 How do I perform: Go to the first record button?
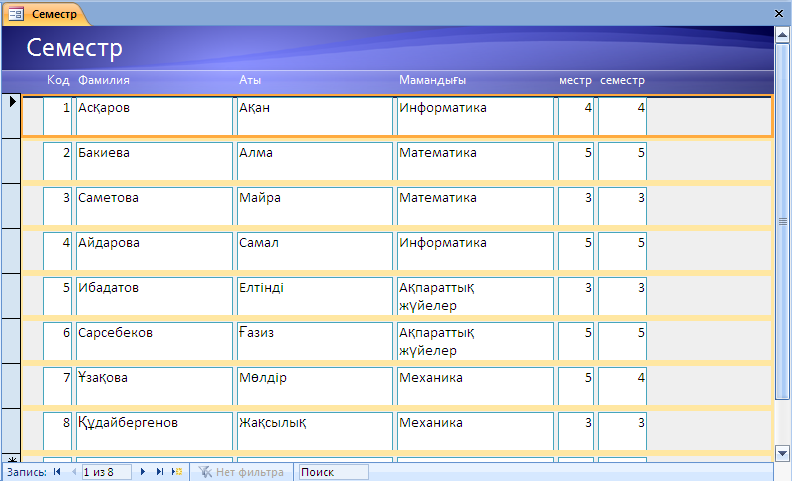pos(57,472)
